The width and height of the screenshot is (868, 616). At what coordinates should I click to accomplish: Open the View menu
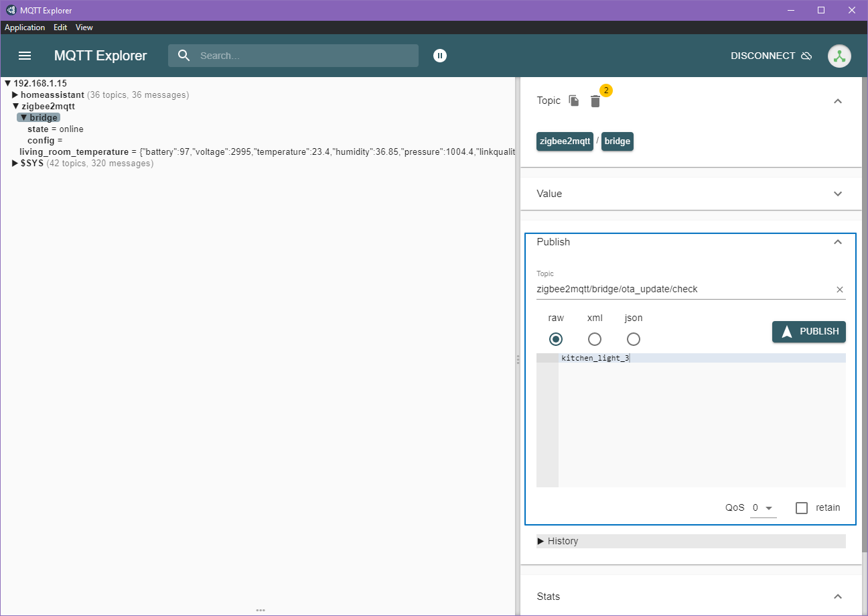[x=84, y=27]
